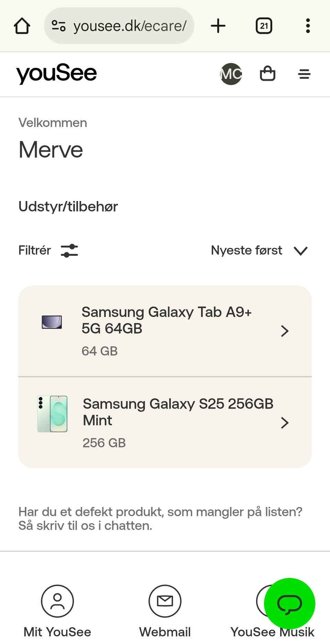Tap the yousee.dk address bar
This screenshot has height=644, width=330.
[x=130, y=26]
